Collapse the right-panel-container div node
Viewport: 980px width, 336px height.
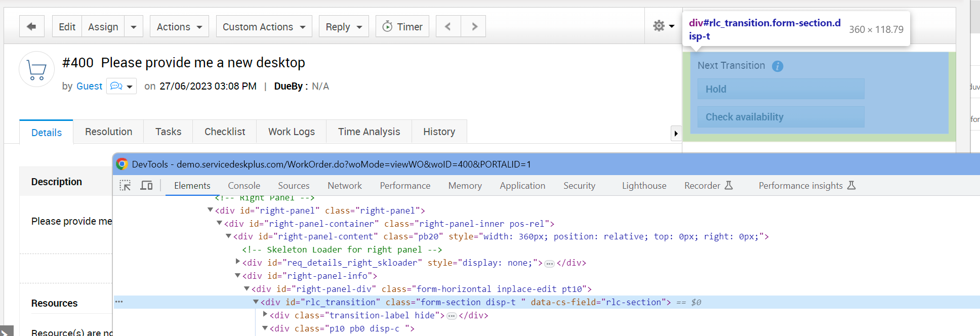click(x=219, y=223)
